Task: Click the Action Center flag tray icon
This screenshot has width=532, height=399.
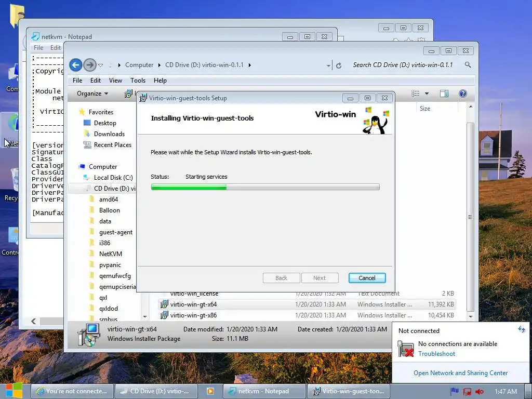Action: pyautogui.click(x=454, y=392)
